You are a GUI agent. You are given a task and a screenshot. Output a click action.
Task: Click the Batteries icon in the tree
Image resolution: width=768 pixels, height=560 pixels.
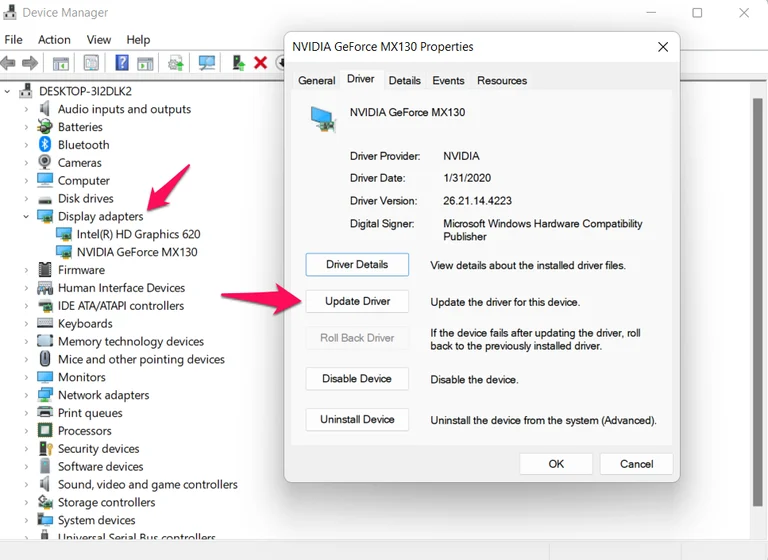(45, 126)
